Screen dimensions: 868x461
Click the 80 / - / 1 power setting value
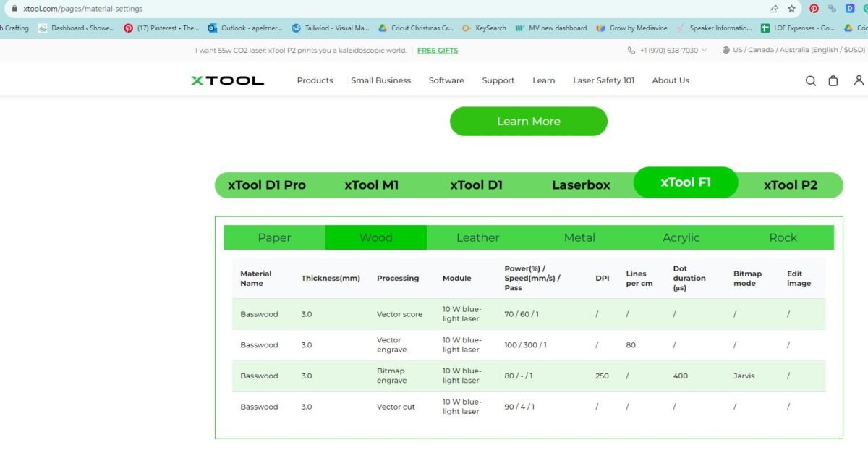pos(519,376)
